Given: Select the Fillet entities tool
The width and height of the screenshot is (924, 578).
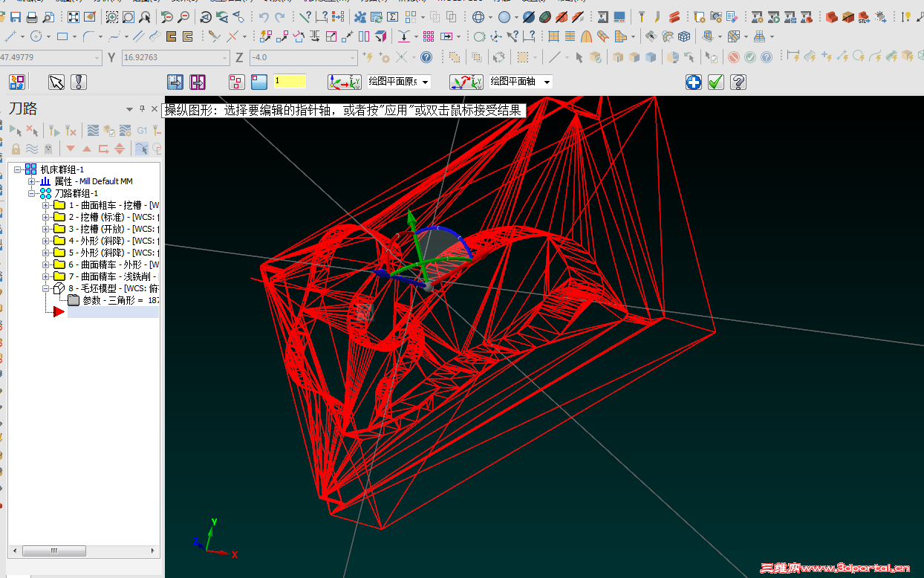Looking at the screenshot, I should (88, 36).
